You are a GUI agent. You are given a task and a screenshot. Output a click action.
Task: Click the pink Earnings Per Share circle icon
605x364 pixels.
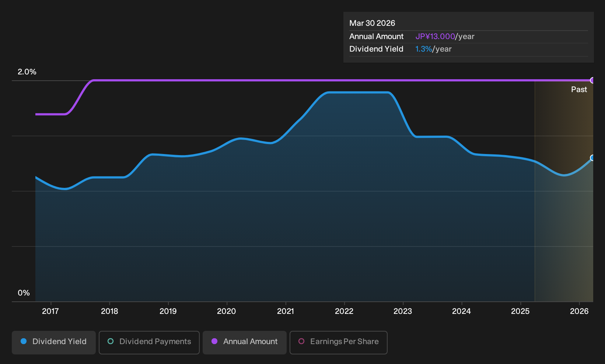pos(301,341)
